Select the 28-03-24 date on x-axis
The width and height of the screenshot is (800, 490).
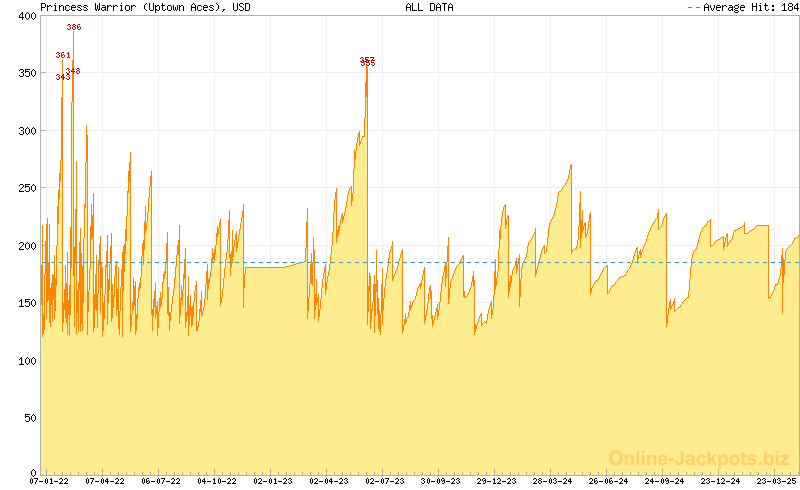[x=553, y=481]
